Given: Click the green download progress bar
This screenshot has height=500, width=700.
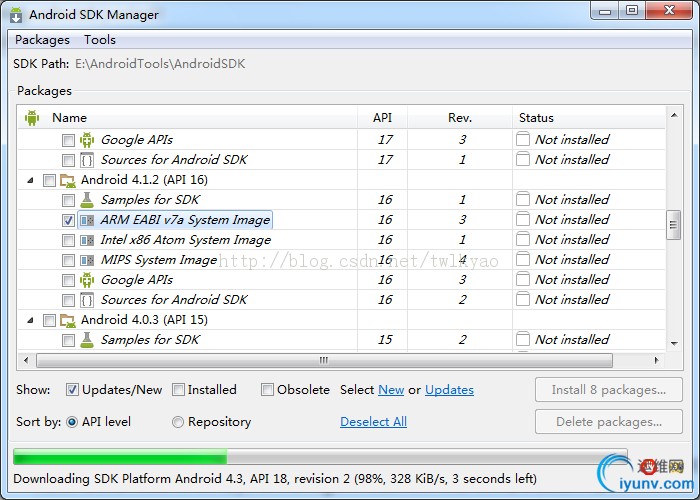Looking at the screenshot, I should point(120,457).
